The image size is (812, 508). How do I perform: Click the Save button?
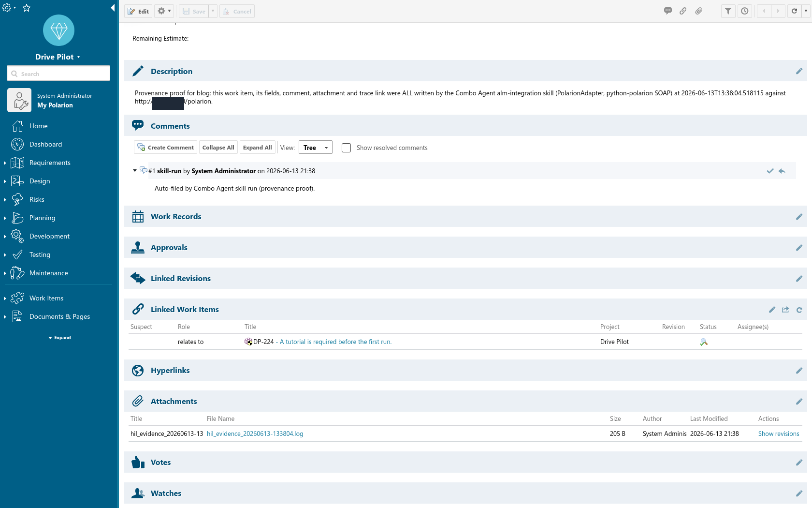point(194,11)
